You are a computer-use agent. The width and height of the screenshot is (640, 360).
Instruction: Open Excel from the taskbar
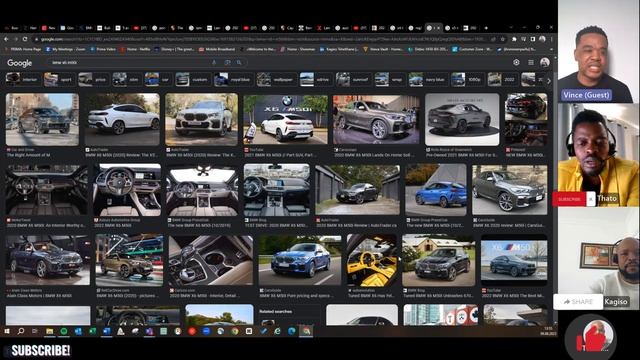(x=92, y=331)
